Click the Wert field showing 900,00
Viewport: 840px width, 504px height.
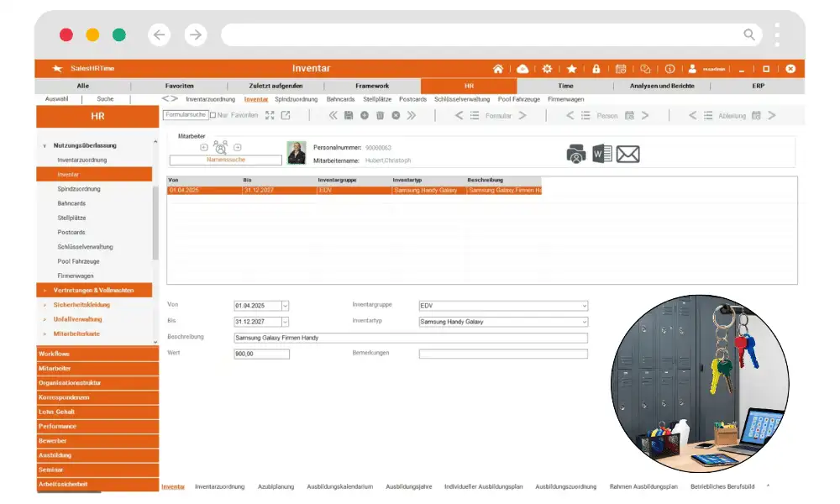point(261,354)
